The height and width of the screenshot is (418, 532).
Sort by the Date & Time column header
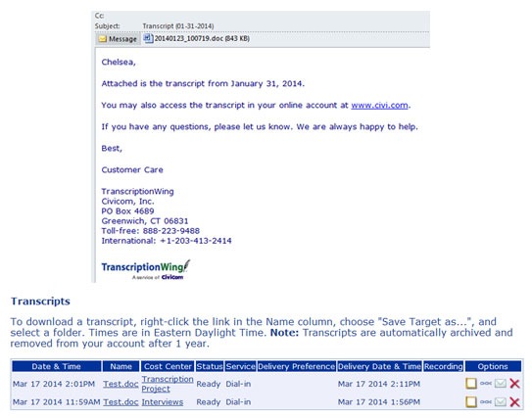point(56,366)
